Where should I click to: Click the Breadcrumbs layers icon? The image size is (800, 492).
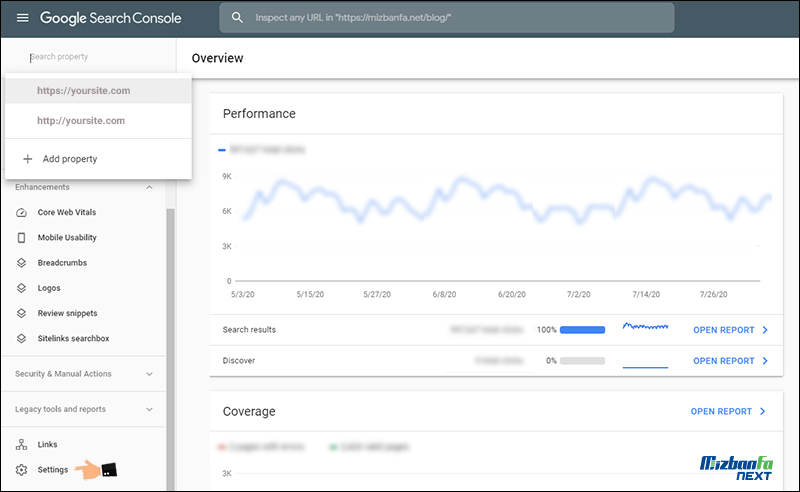pyautogui.click(x=21, y=263)
